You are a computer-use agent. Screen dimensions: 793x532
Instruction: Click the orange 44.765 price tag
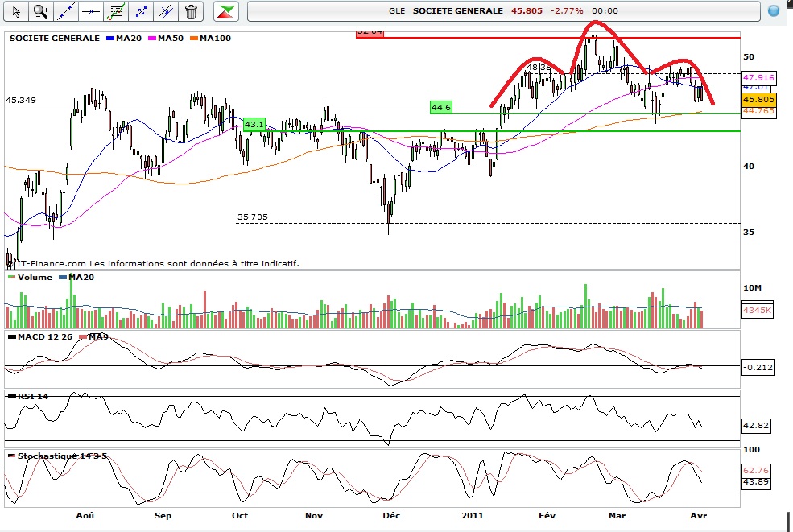pos(758,111)
